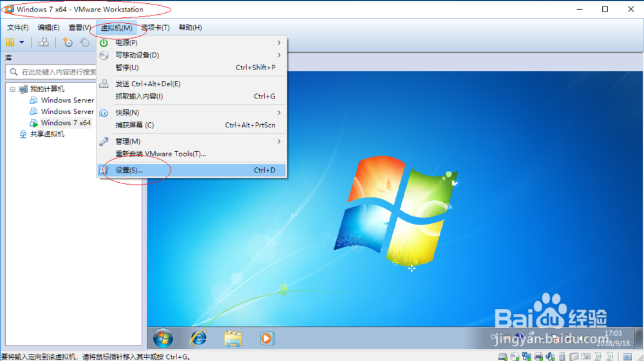
Task: Open the 查看(V) menu
Action: tap(79, 28)
